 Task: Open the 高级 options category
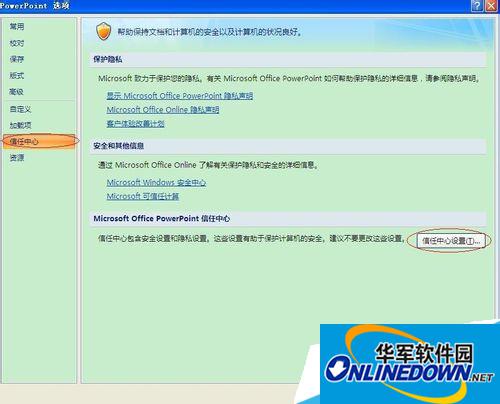[17, 91]
